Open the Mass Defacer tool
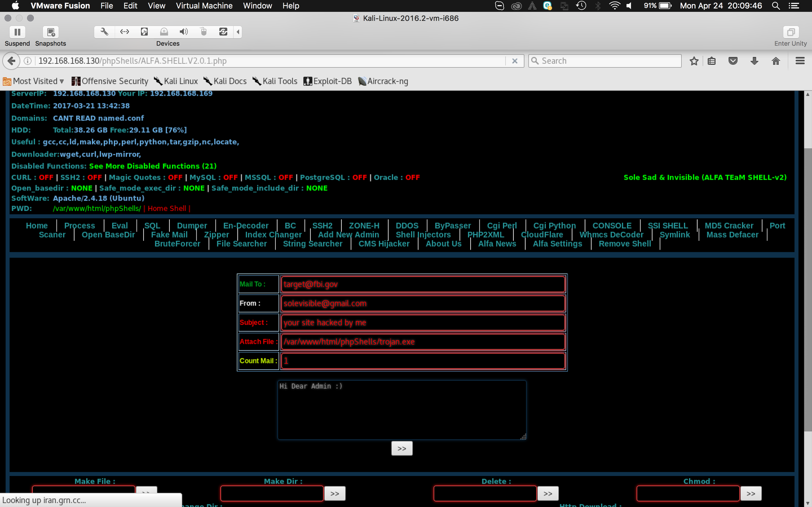 [733, 234]
